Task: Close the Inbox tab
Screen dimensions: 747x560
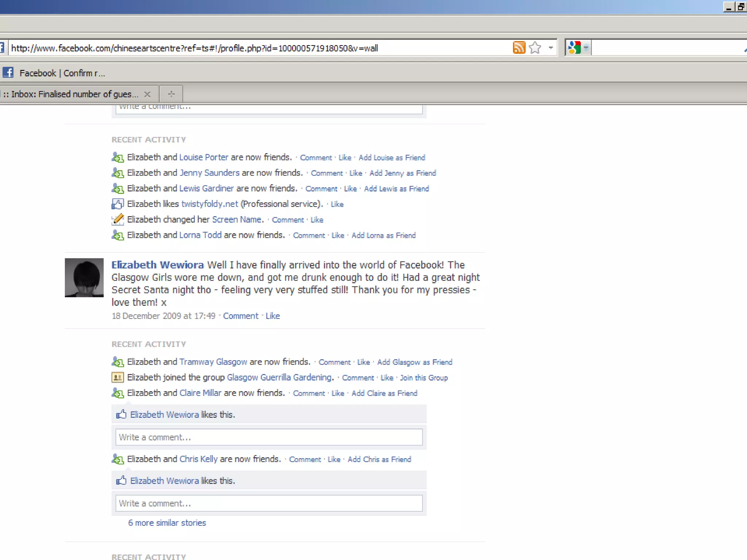Action: point(147,94)
